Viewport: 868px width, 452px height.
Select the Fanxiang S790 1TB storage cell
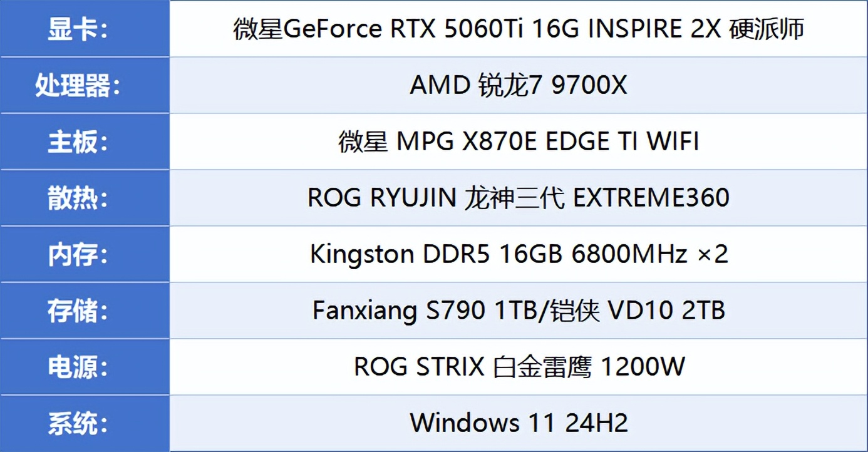click(x=519, y=311)
